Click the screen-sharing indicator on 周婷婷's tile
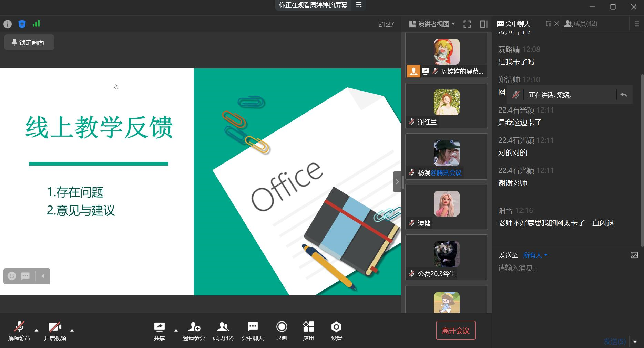Image resolution: width=644 pixels, height=348 pixels. (x=426, y=71)
